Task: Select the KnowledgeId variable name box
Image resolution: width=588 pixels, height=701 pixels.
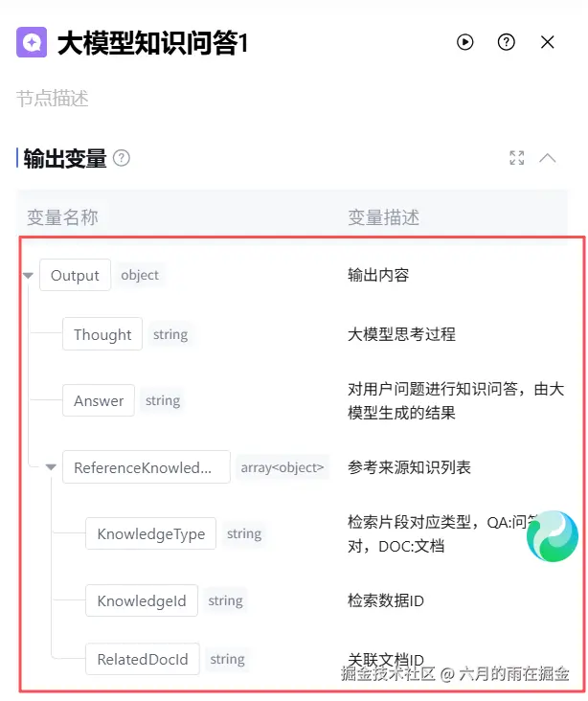Action: (x=142, y=600)
